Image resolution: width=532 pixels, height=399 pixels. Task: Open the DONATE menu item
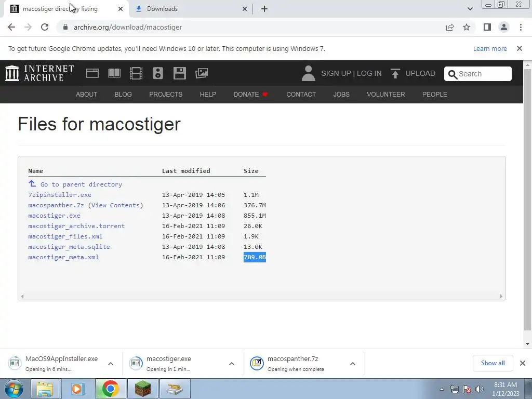(x=251, y=95)
